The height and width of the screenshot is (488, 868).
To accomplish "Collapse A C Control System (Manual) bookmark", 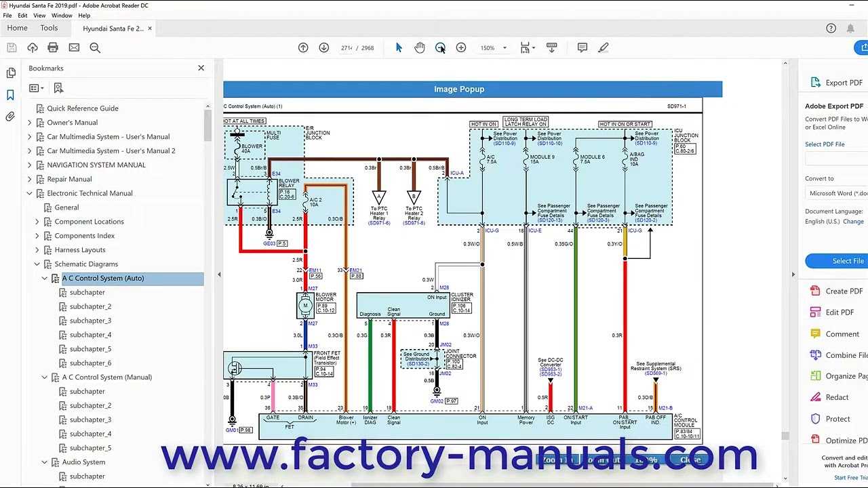I will tap(45, 378).
